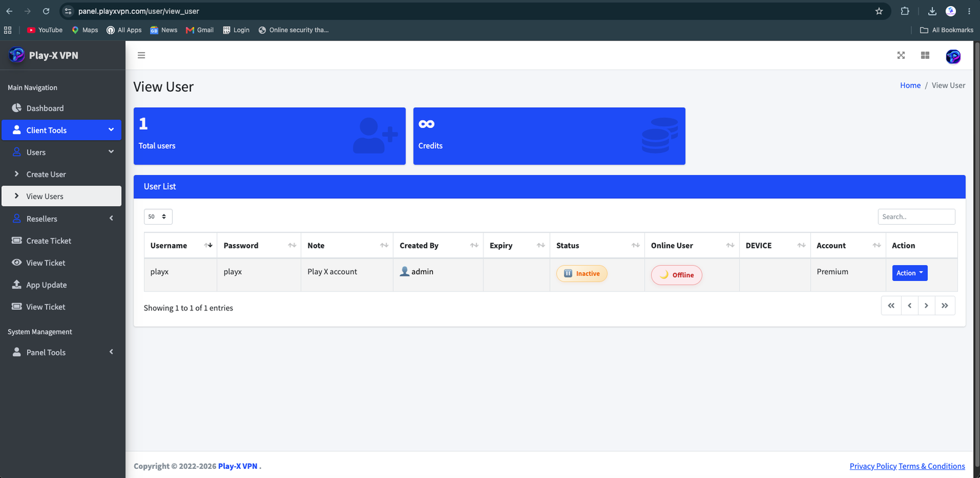Click the Credits card

549,136
